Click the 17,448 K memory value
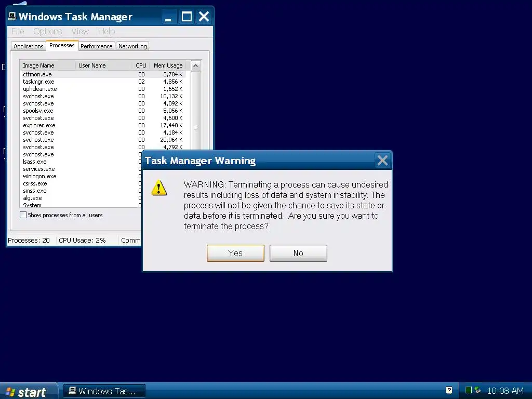The image size is (532, 399). click(171, 125)
